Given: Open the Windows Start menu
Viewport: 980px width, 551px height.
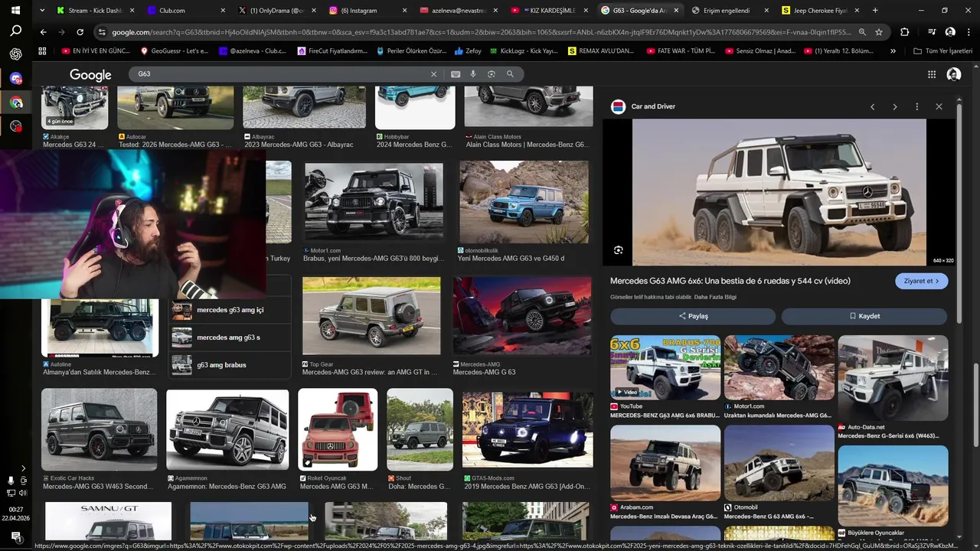Looking at the screenshot, I should click(15, 11).
